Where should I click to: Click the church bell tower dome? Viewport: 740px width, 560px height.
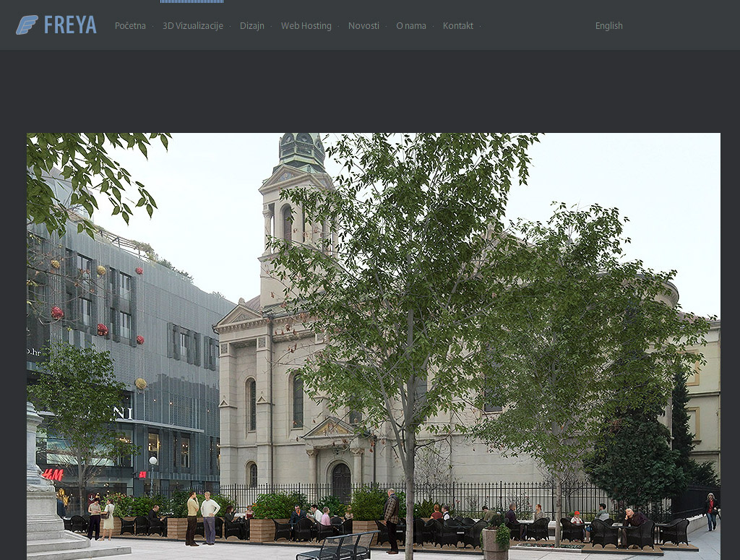click(301, 150)
